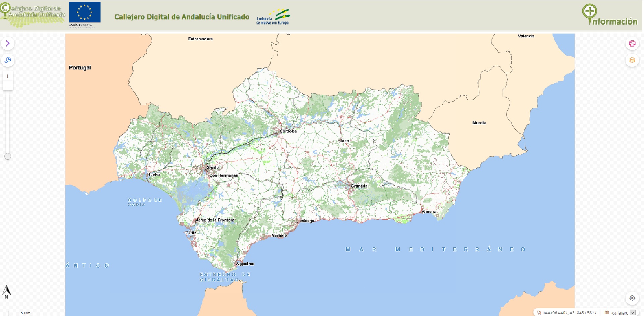Click Sevilla on the map

click(212, 167)
